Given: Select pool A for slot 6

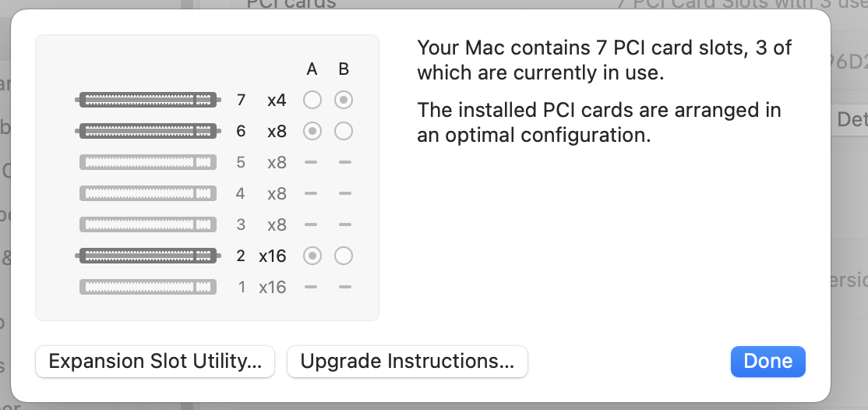Looking at the screenshot, I should [312, 131].
